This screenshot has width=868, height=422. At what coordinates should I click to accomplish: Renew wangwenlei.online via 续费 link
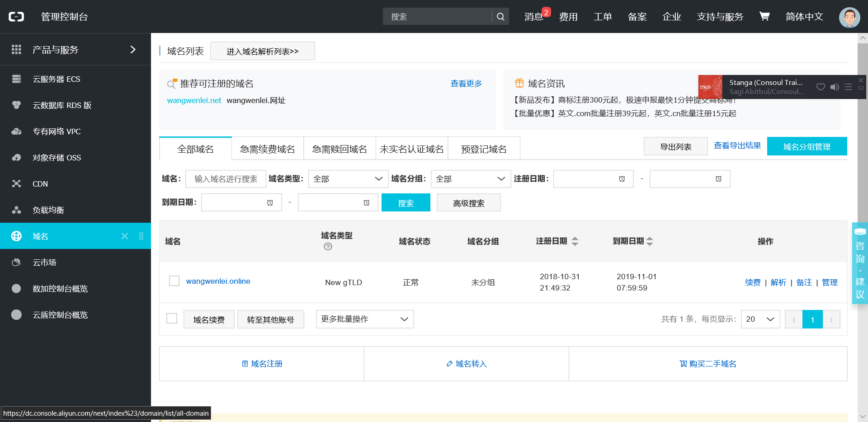(752, 282)
